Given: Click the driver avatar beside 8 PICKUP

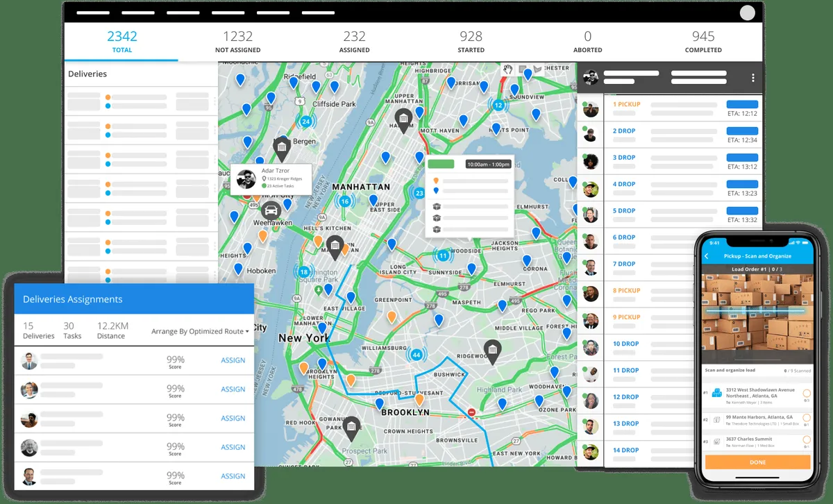Looking at the screenshot, I should tap(591, 294).
